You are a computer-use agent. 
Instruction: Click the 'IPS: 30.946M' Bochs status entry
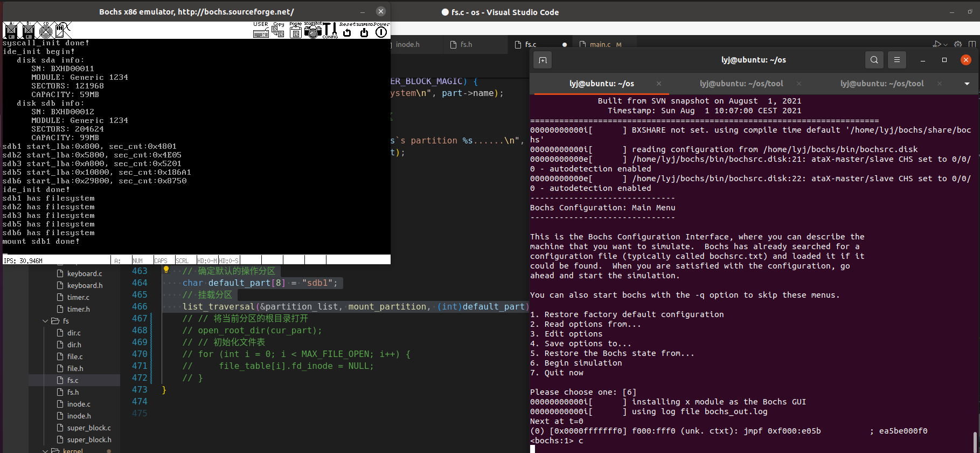[x=23, y=260]
